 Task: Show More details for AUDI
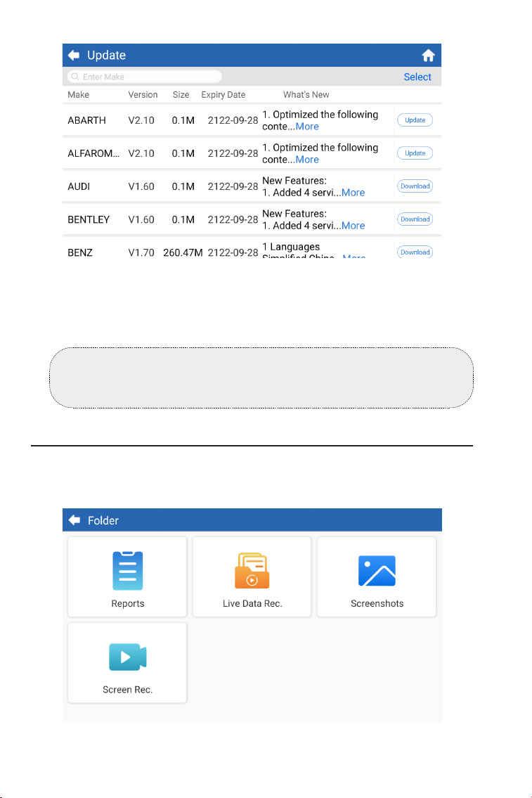(353, 193)
